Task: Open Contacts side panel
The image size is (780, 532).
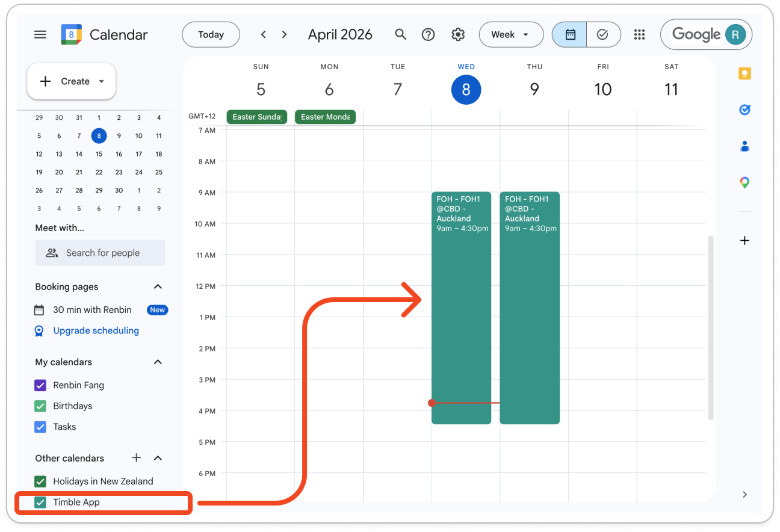Action: click(744, 146)
